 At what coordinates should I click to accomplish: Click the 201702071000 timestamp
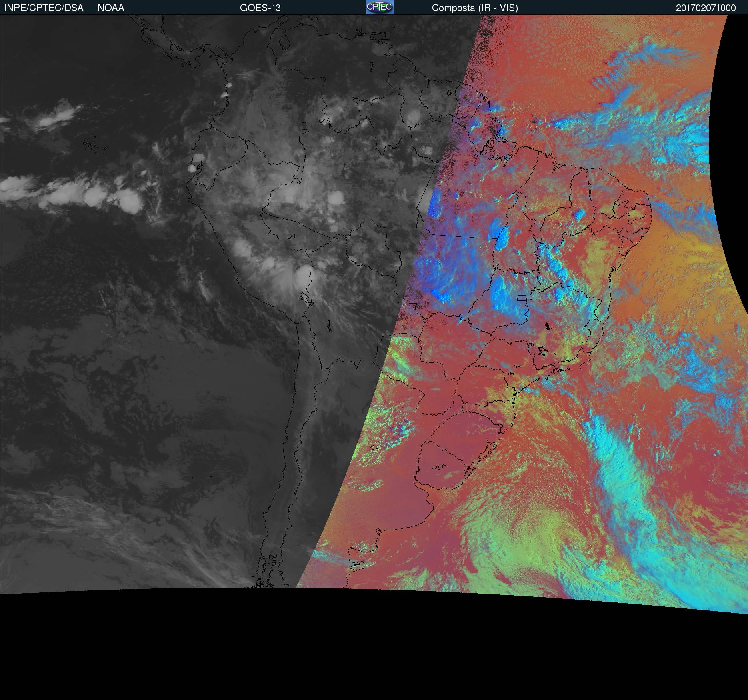(x=706, y=8)
